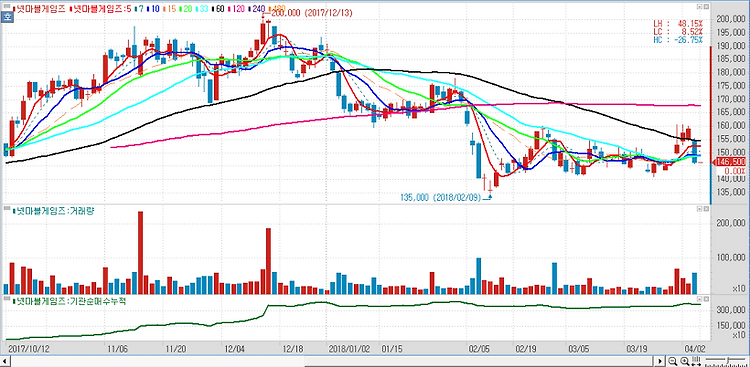Screen dimensions: 750x367
Task: Select the 33-day moving average legend
Action: tap(202, 9)
